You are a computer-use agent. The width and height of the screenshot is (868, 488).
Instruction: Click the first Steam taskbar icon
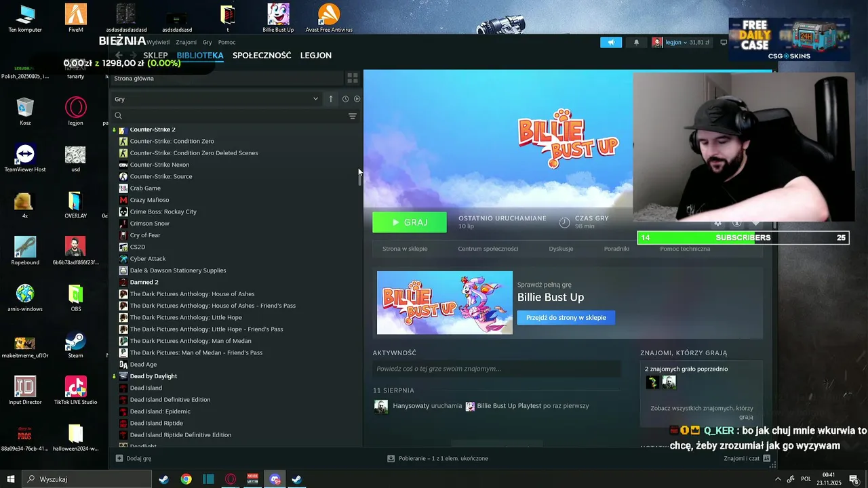click(x=163, y=479)
